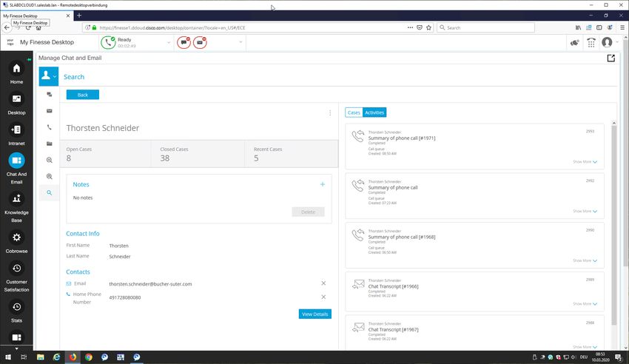Open the team message chat icon
629x364 pixels.
(574, 42)
